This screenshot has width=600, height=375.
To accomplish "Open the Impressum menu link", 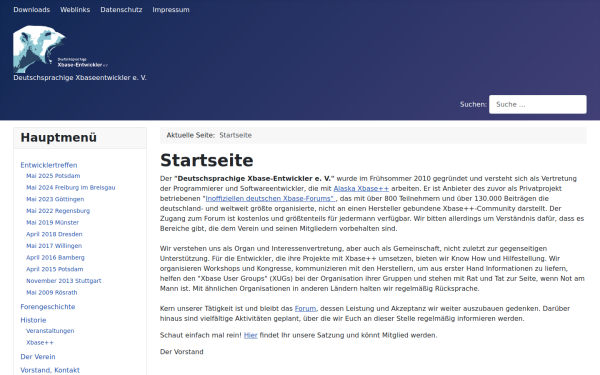I will click(171, 10).
